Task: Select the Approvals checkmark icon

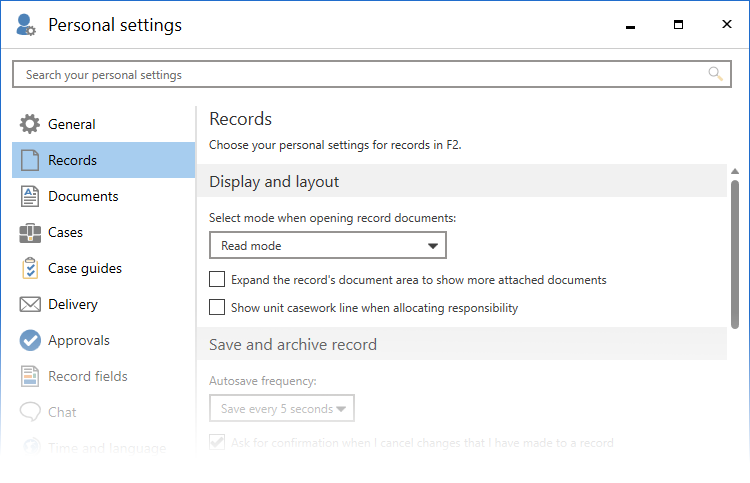Action: coord(30,341)
